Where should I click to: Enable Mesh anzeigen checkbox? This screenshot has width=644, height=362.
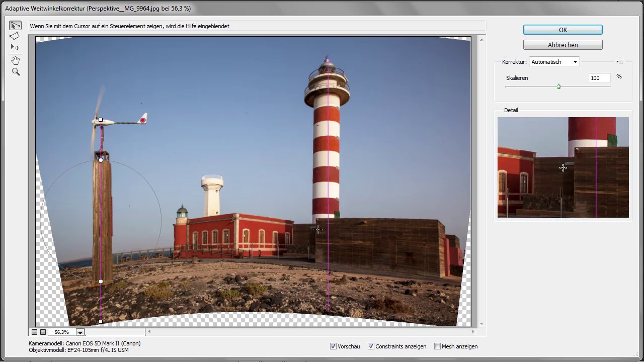[437, 346]
